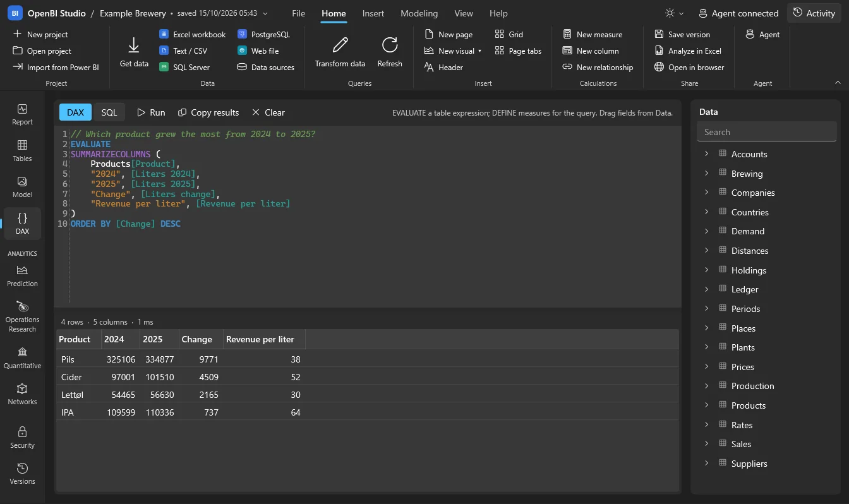This screenshot has height=504, width=849.
Task: Open the Model view in sidebar
Action: pos(22,187)
